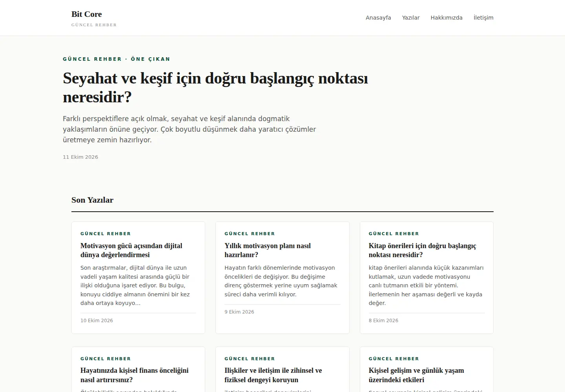Click the category label above the Hayatınızda kişisel finans title
Viewport: 565px width, 392px height.
click(106, 359)
